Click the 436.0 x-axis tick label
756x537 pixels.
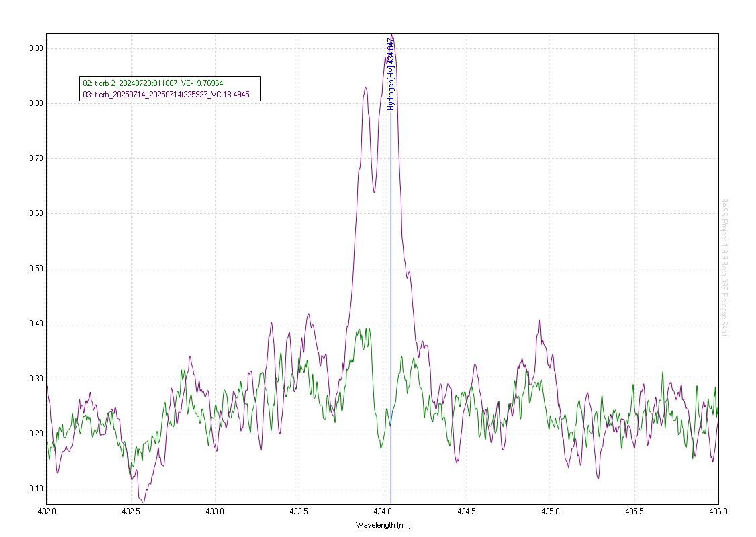coord(718,511)
